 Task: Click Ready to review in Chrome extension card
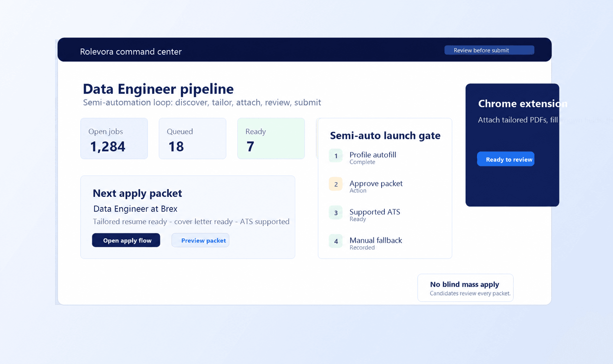pyautogui.click(x=506, y=159)
